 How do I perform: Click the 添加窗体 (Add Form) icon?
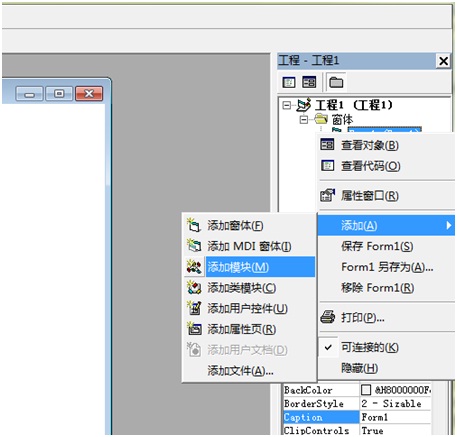[x=194, y=225]
